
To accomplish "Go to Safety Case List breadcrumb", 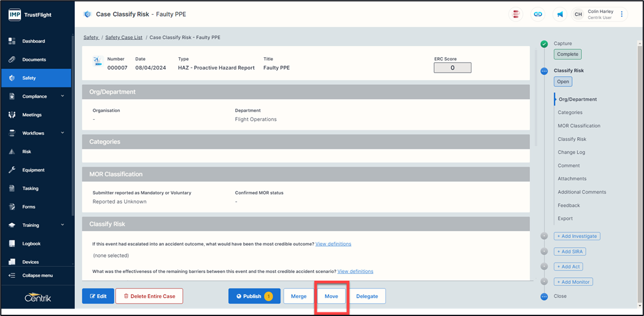I will [123, 38].
